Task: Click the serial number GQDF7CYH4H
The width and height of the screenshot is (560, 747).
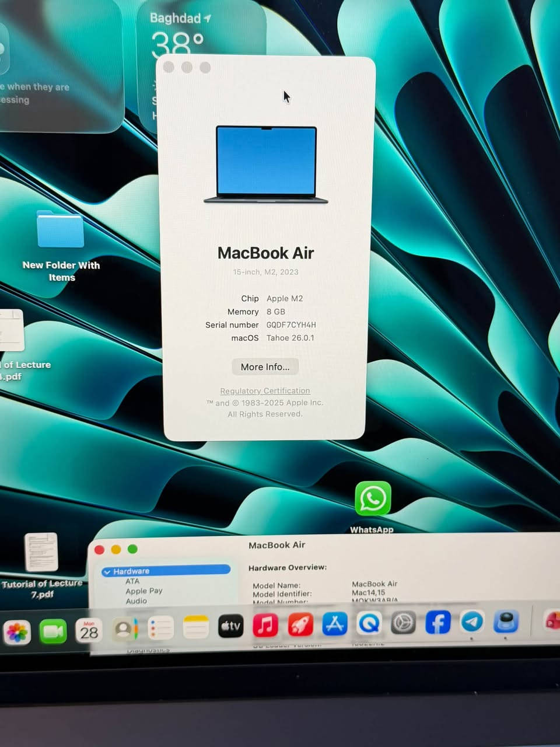Action: (291, 324)
